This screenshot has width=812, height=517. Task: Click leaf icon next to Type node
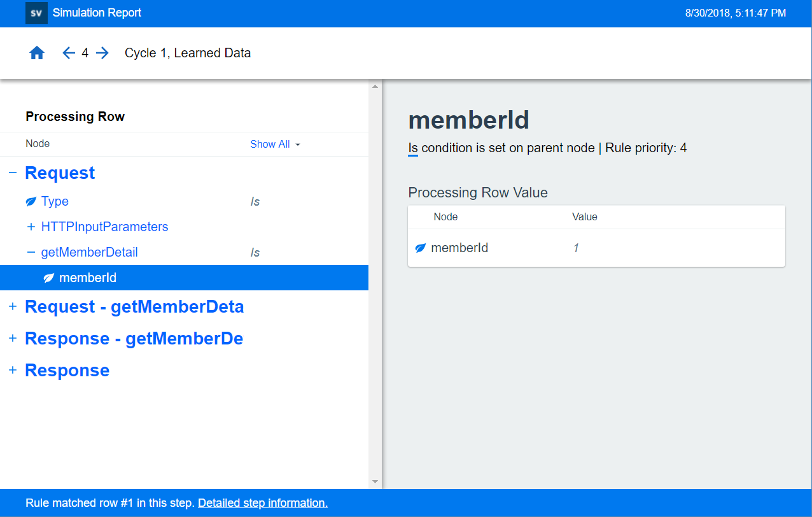tap(31, 202)
